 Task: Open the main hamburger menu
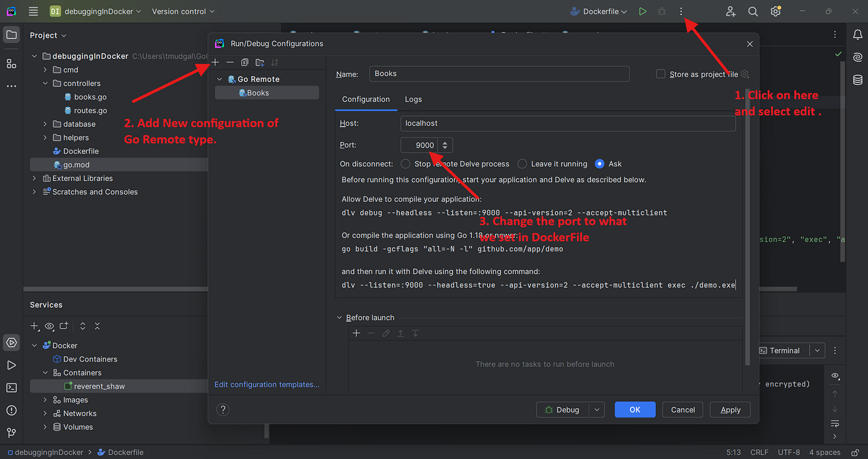pos(33,11)
